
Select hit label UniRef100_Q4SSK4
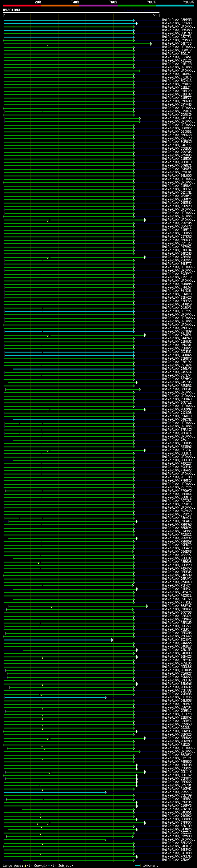(x=176, y=372)
